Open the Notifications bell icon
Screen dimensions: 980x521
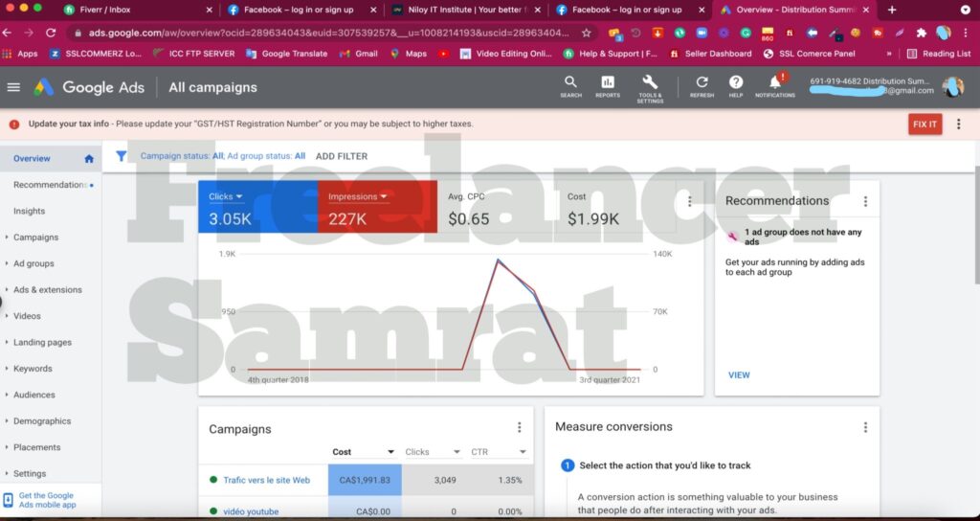(775, 83)
